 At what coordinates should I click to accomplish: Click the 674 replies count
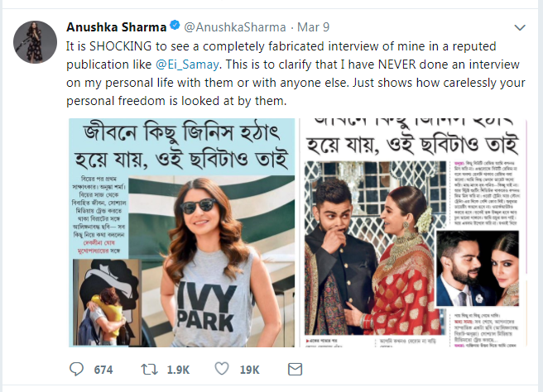pos(103,370)
